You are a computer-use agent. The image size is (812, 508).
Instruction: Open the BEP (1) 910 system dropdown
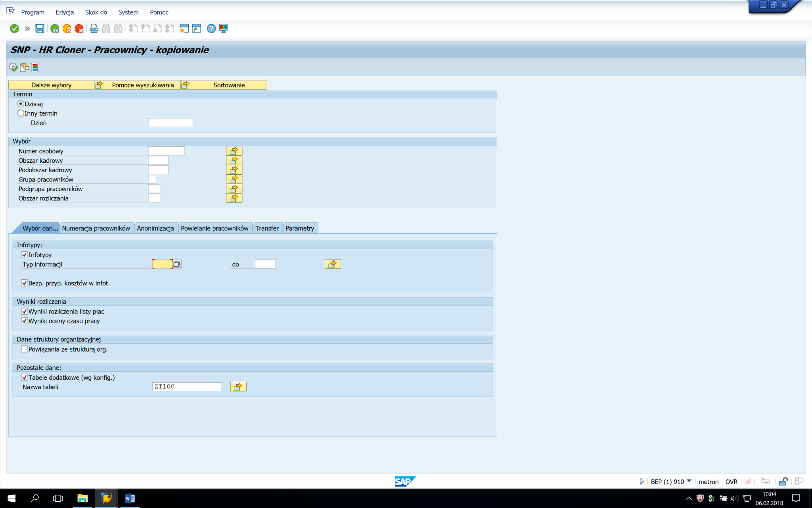click(x=689, y=481)
